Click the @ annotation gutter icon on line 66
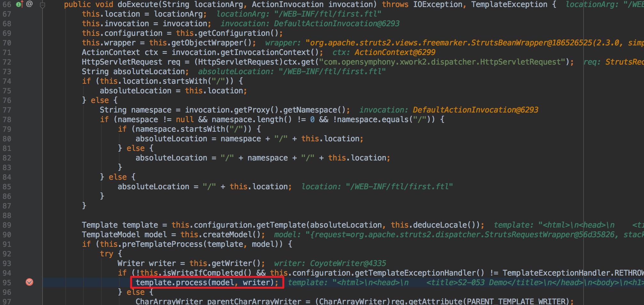This screenshot has width=644, height=305. point(29,4)
